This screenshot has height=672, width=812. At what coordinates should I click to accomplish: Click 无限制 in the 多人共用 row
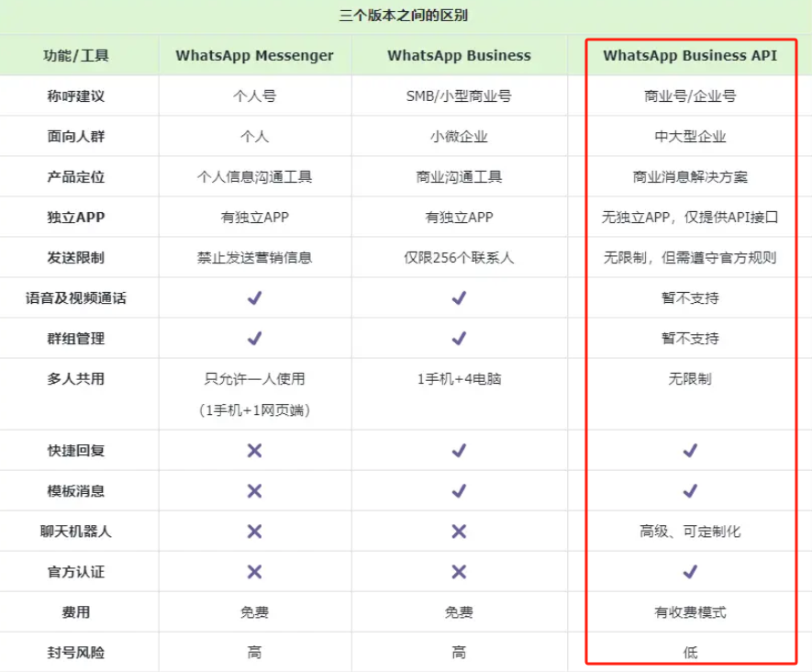pyautogui.click(x=690, y=379)
